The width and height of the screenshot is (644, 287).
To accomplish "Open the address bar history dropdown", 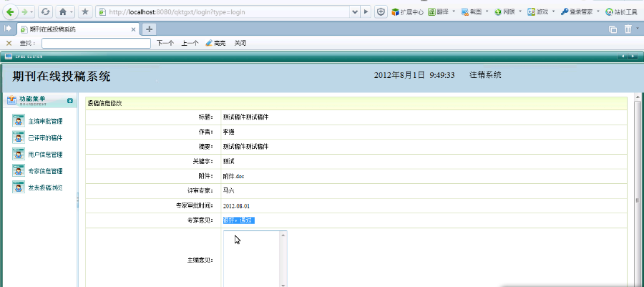I will pos(356,11).
